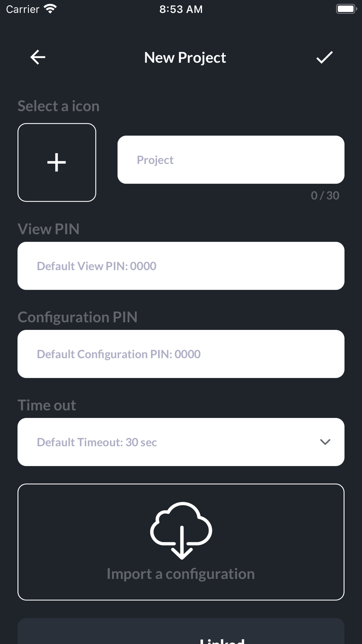Tap the plus icon to select an icon

tap(57, 162)
